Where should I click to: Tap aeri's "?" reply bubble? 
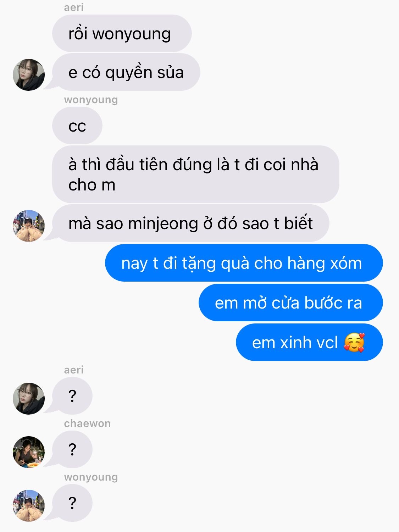click(72, 396)
